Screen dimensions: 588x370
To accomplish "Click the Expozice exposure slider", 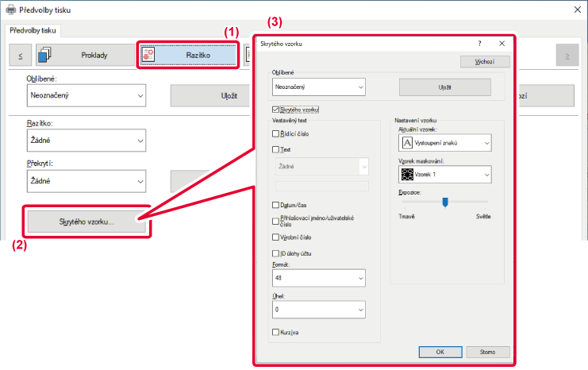I will (445, 202).
